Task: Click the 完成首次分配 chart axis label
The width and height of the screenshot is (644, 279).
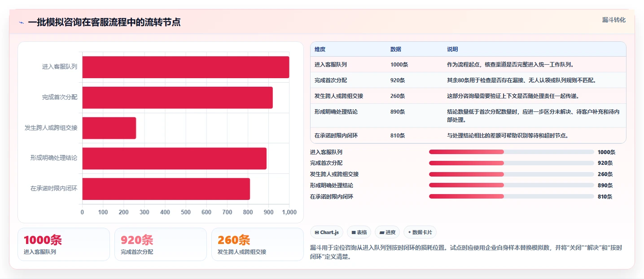Action: click(x=60, y=97)
